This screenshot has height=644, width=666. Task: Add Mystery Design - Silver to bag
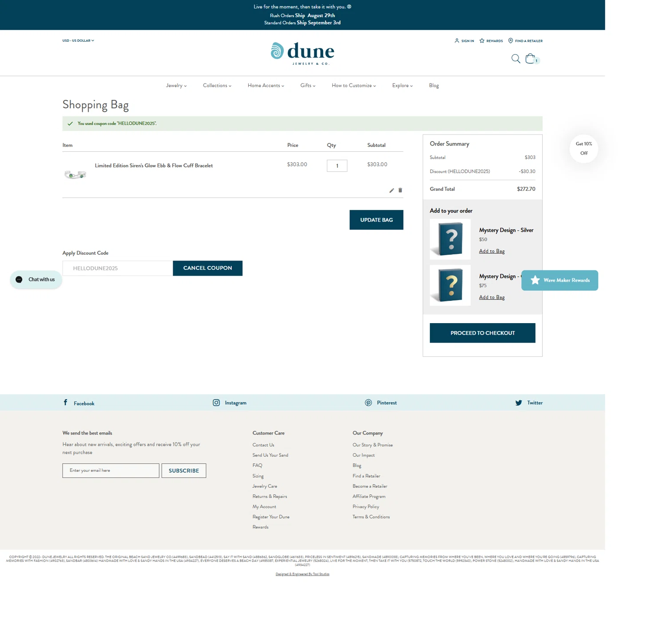[492, 251]
